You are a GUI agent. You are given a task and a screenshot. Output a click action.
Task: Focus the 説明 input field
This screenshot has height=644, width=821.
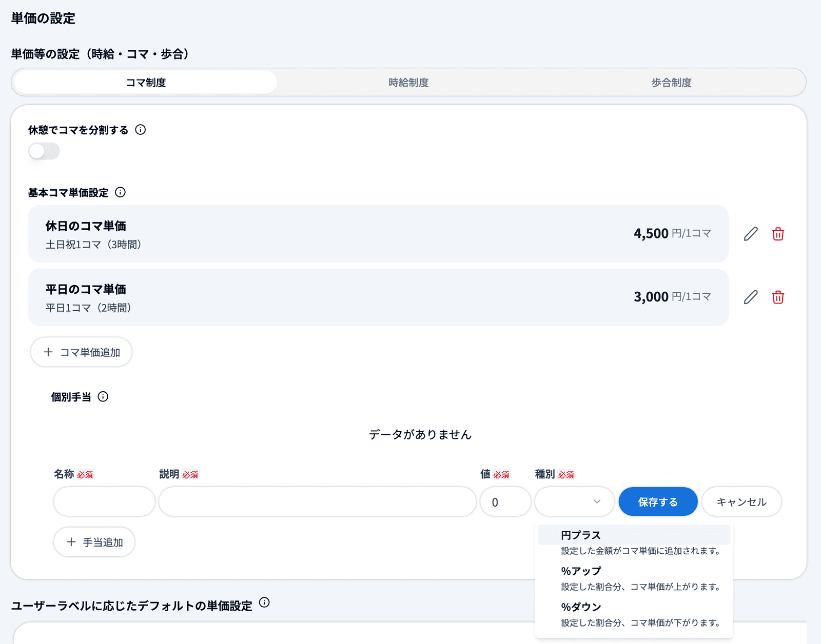318,501
